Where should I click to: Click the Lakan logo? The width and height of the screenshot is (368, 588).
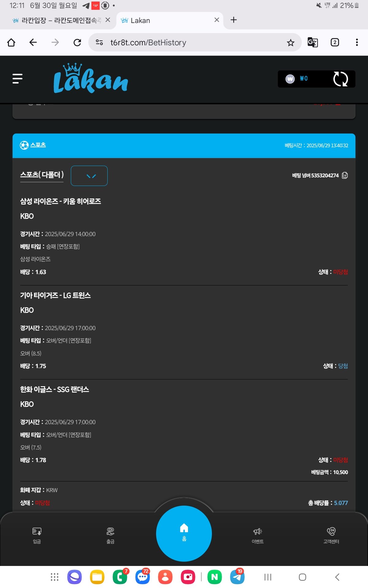click(x=90, y=79)
